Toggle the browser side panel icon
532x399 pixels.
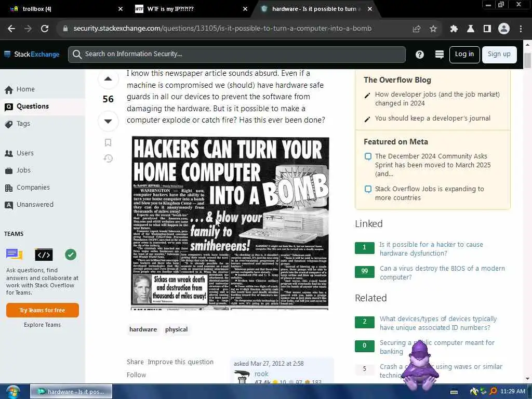pos(487,29)
